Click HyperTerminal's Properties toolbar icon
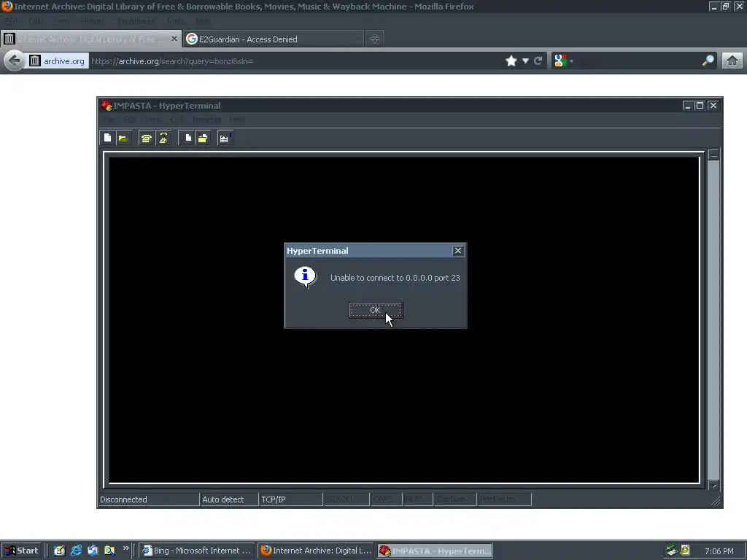747x560 pixels. tap(225, 138)
